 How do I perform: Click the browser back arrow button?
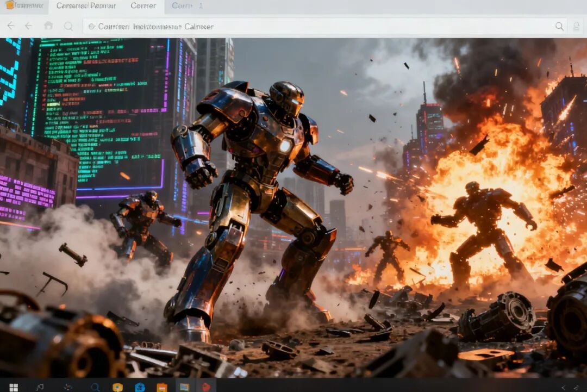point(11,26)
